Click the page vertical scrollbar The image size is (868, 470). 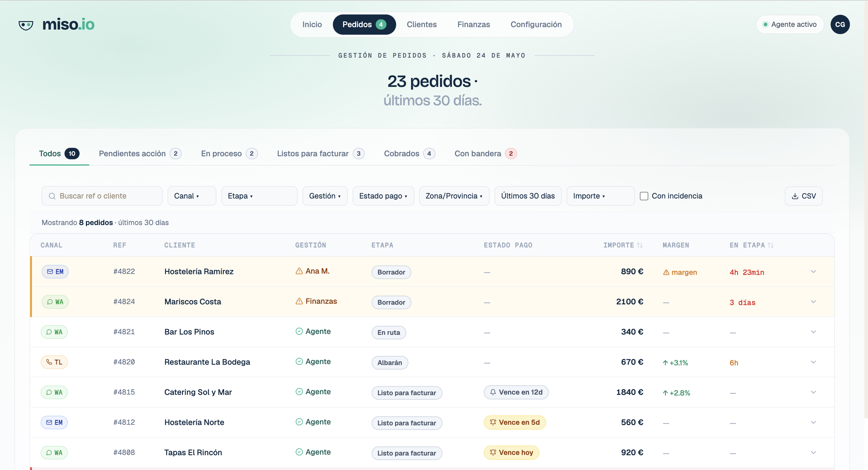click(x=866, y=209)
